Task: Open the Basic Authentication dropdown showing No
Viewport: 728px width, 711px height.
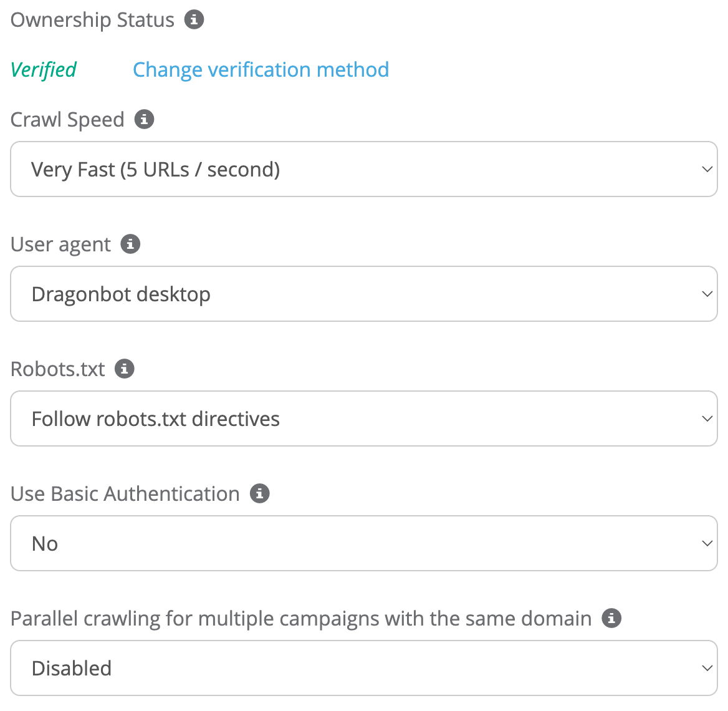Action: (363, 543)
